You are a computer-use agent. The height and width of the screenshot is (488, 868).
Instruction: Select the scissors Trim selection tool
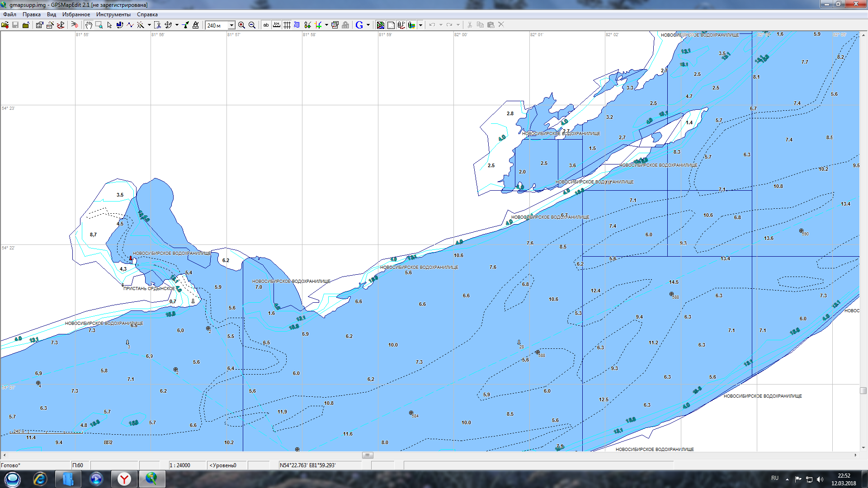tap(157, 25)
